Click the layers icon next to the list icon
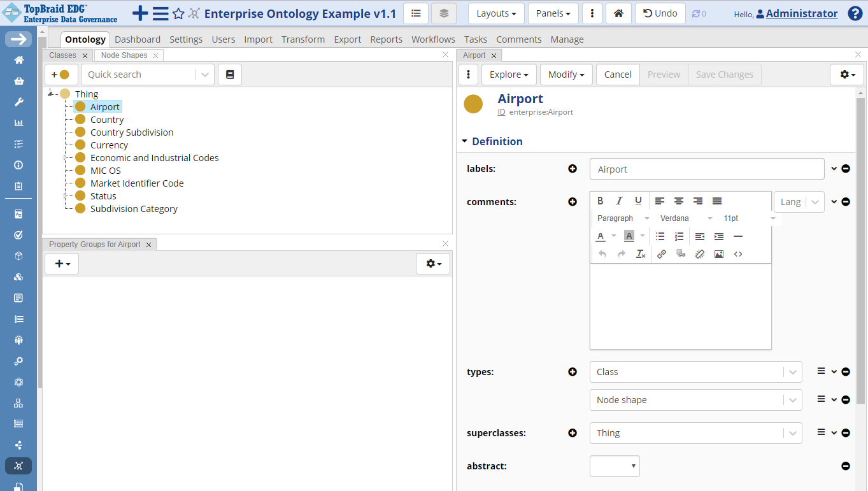Screen dimensions: 868x491 point(443,13)
